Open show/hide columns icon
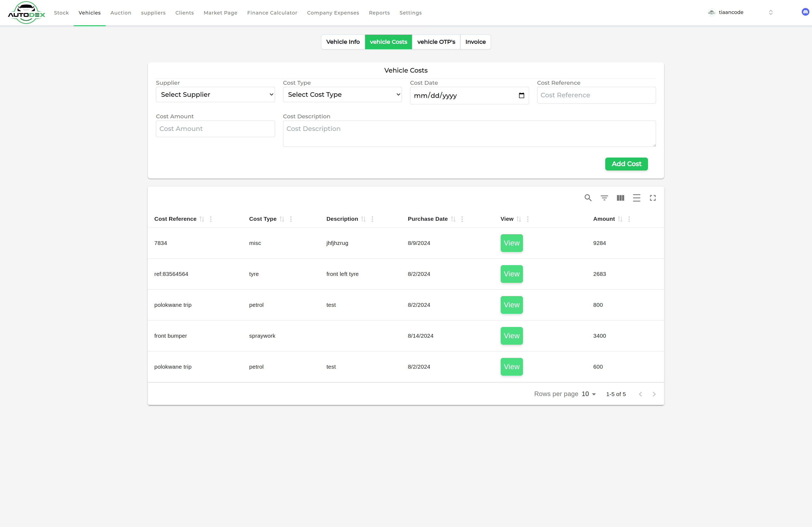The image size is (812, 527). click(620, 198)
